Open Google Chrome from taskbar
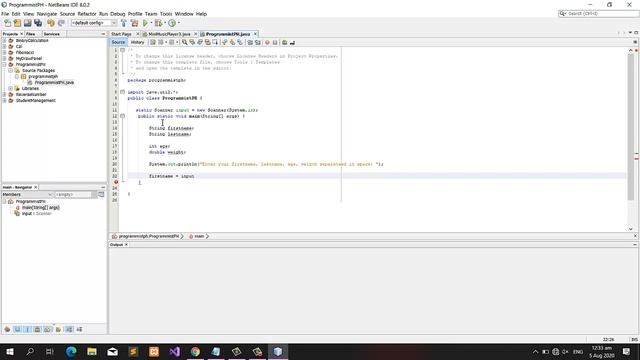Viewport: 640px width, 360px height. pyautogui.click(x=195, y=351)
